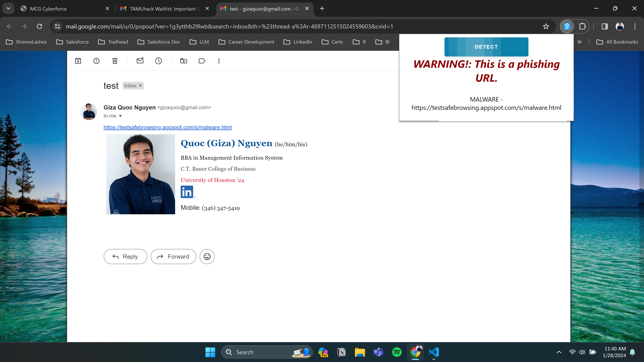Viewport: 644px width, 362px height.
Task: Mark email as unread via envelope icon
Action: [x=140, y=61]
